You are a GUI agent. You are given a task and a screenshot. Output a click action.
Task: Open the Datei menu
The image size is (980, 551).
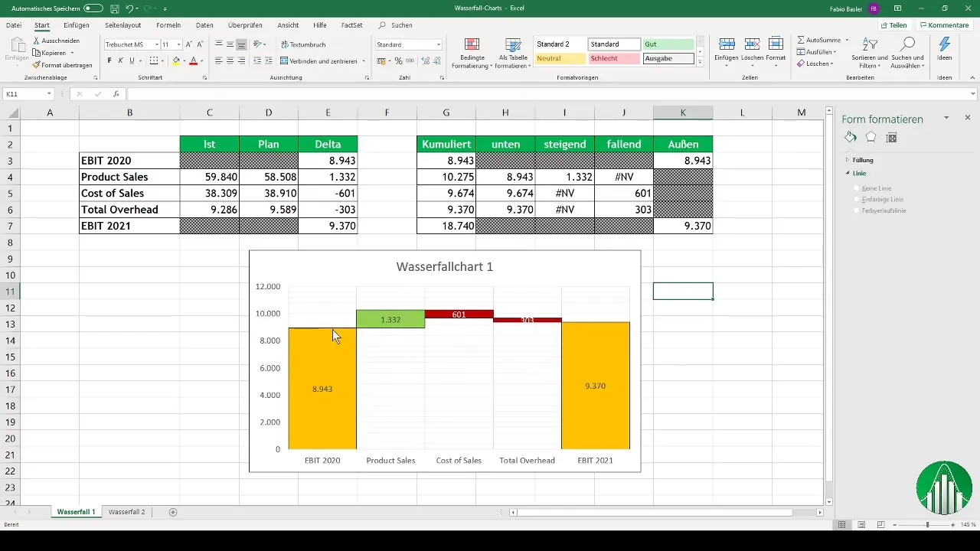point(14,25)
